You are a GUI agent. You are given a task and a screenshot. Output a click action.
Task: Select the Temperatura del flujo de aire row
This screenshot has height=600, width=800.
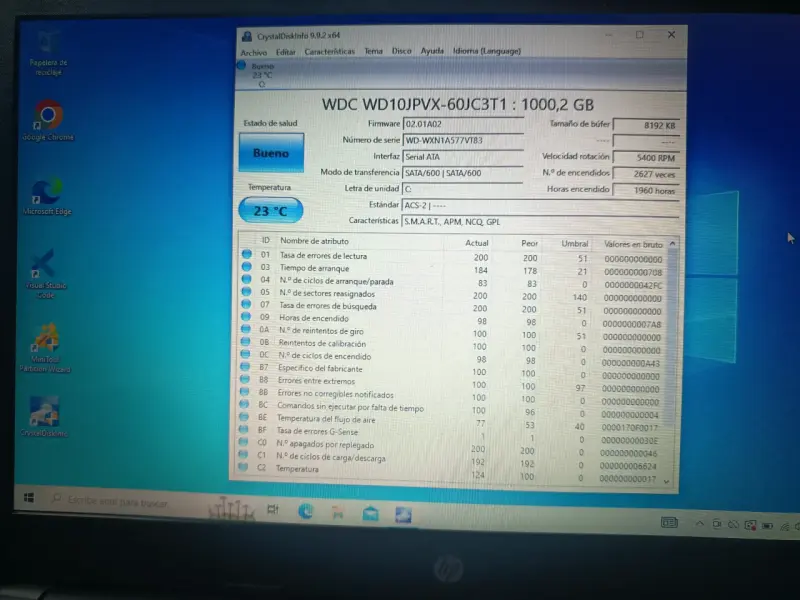point(450,421)
